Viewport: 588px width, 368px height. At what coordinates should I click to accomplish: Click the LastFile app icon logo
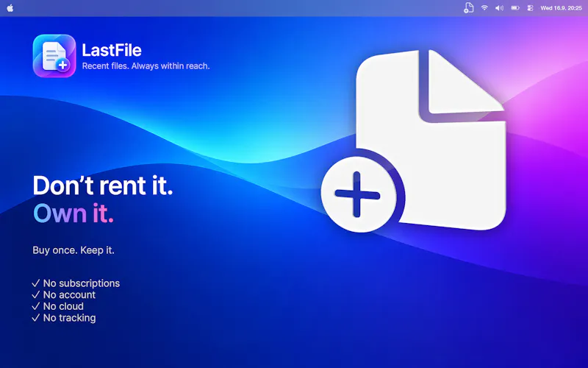(54, 56)
